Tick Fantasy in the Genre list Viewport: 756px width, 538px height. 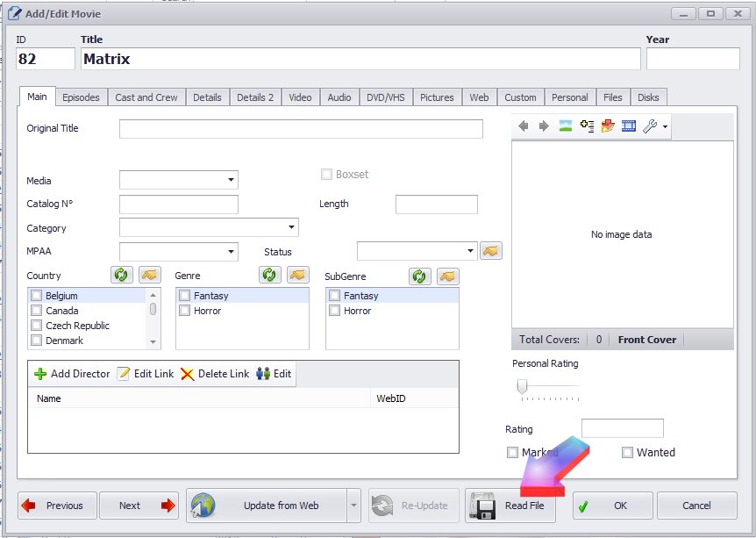click(x=185, y=295)
